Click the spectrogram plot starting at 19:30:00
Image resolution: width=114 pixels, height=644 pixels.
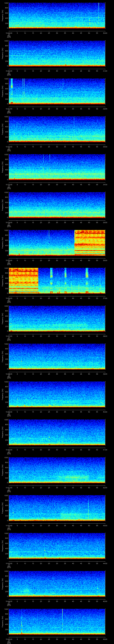coord(57,54)
